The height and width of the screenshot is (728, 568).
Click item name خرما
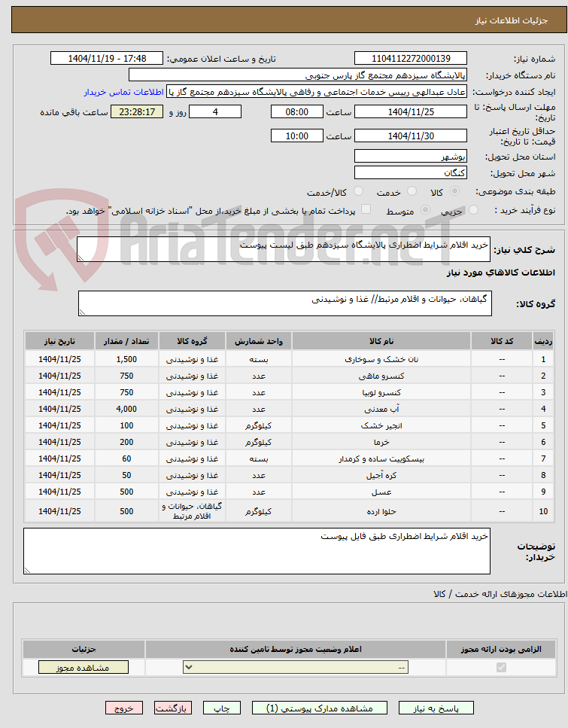[381, 443]
